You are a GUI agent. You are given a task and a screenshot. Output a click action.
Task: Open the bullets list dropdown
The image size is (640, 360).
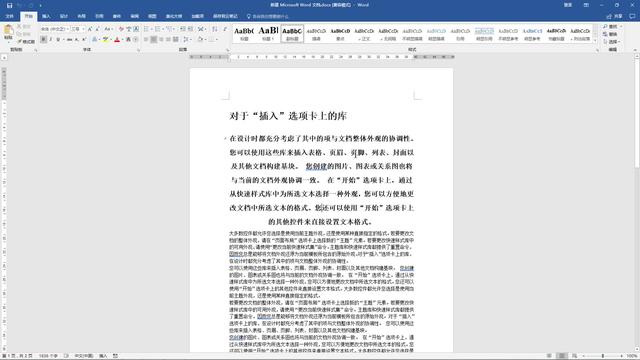(151, 29)
